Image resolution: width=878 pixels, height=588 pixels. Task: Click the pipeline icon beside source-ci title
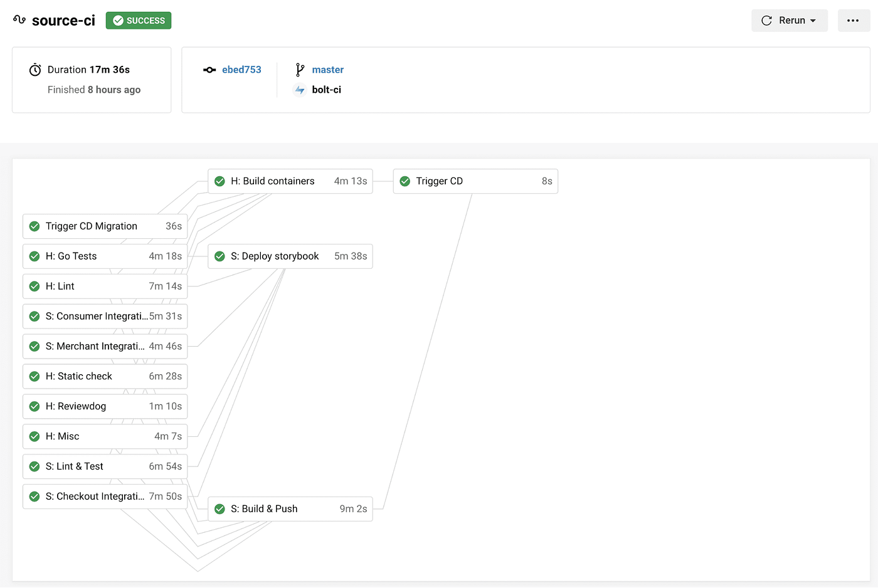19,20
